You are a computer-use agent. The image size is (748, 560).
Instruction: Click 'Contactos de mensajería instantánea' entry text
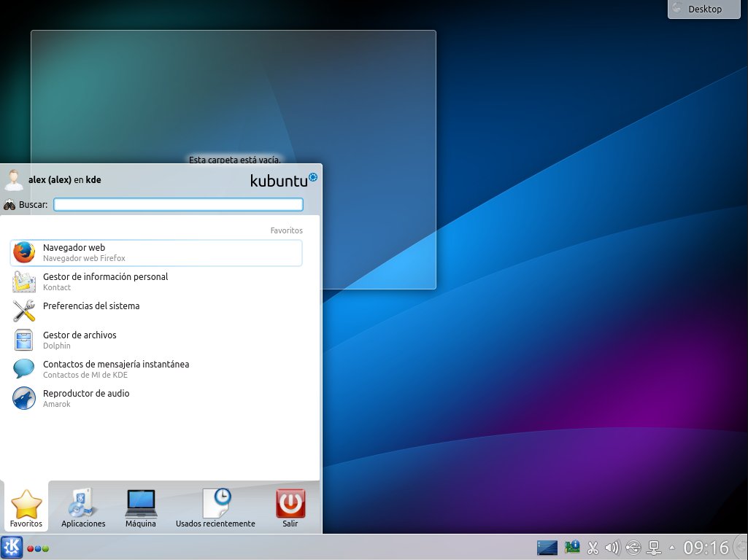pyautogui.click(x=116, y=364)
